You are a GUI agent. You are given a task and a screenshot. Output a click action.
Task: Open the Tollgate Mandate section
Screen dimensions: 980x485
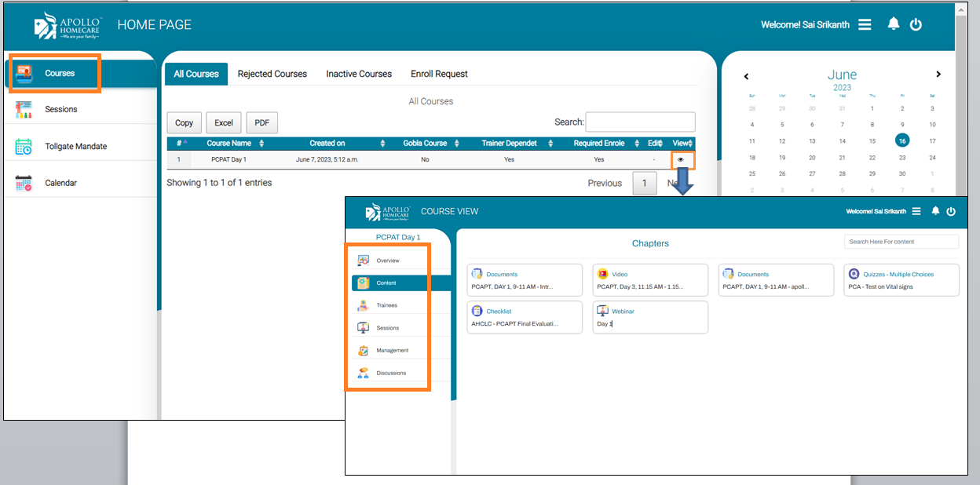pos(75,146)
